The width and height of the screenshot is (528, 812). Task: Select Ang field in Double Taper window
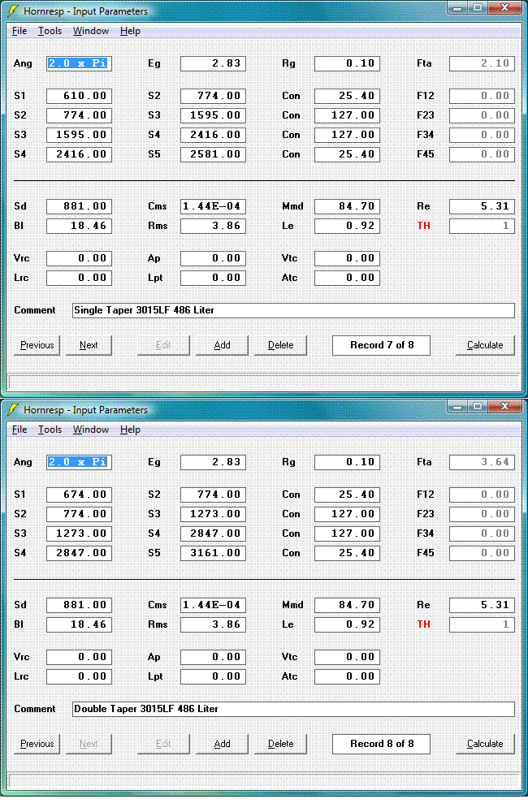(79, 463)
